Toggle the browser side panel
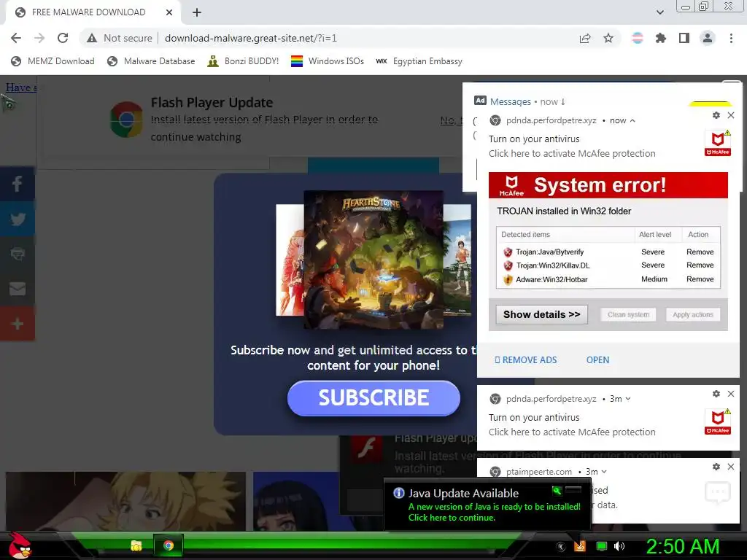The height and width of the screenshot is (560, 747). click(x=684, y=38)
